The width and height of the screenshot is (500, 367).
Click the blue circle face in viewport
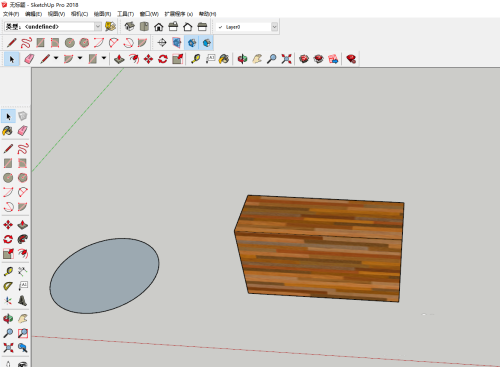point(104,276)
